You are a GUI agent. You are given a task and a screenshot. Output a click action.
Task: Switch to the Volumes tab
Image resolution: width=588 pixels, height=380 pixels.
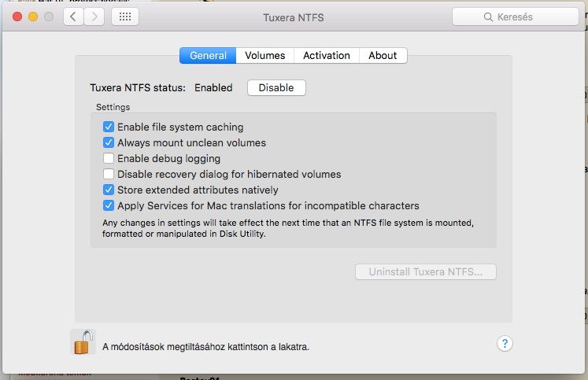click(x=264, y=55)
